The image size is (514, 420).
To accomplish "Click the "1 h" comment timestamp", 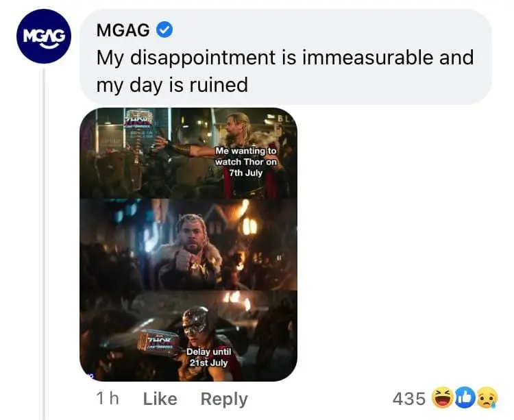I will point(108,398).
